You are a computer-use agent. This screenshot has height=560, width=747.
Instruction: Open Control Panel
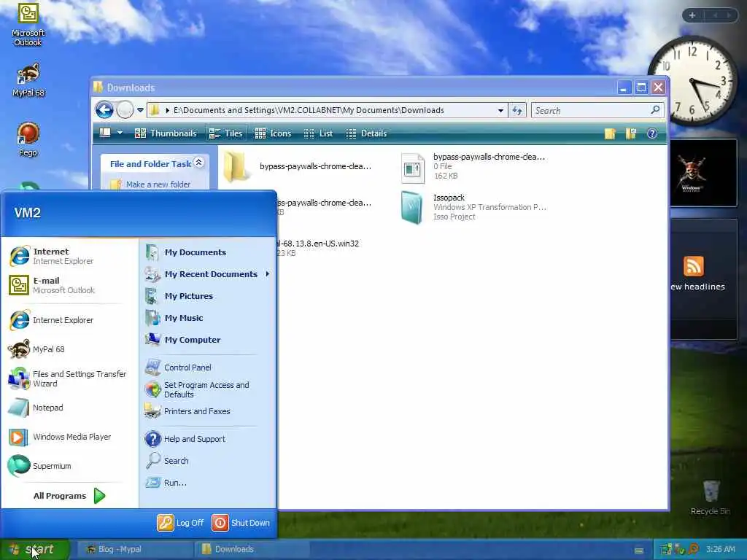click(x=208, y=367)
